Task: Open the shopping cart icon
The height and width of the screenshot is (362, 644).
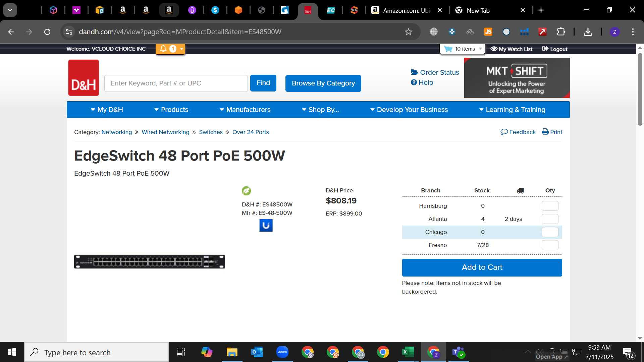Action: (x=448, y=49)
